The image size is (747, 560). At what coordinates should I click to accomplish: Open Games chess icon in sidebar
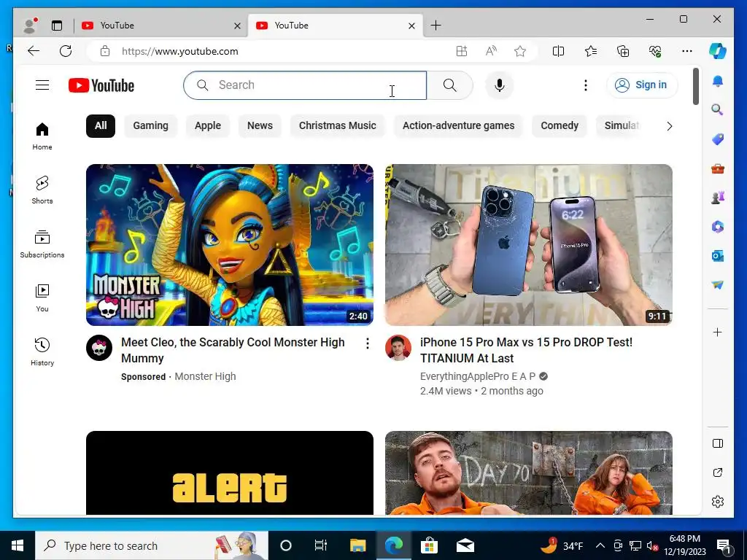(718, 197)
